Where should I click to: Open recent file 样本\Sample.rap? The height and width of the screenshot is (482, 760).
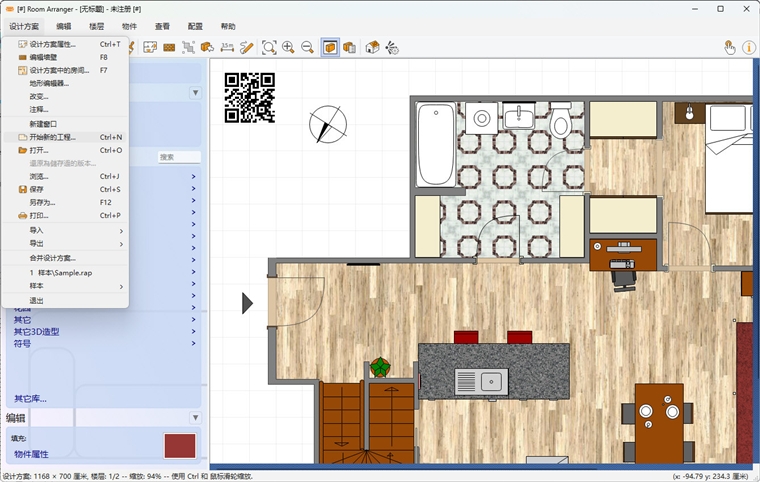pos(65,273)
